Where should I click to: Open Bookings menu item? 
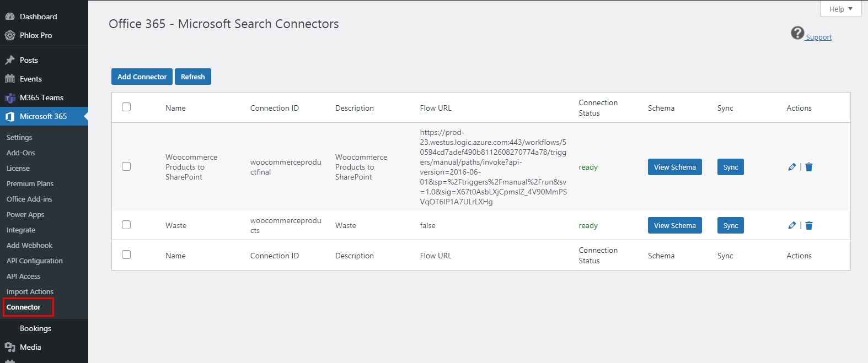click(x=36, y=328)
